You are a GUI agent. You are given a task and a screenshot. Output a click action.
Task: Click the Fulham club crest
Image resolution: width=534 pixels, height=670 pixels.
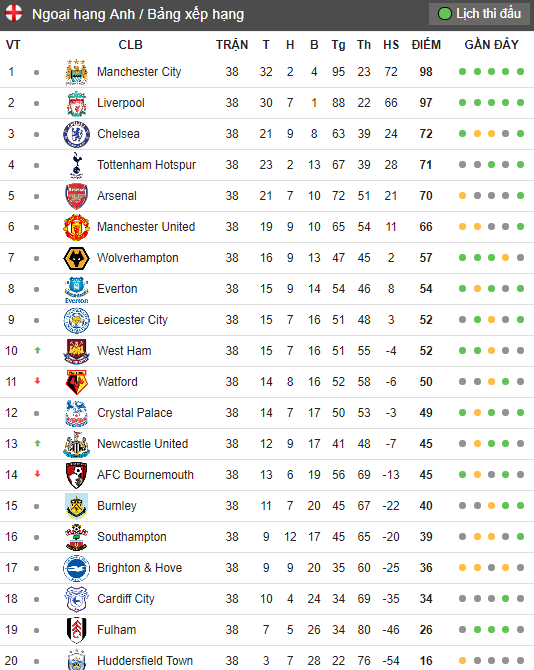click(x=76, y=630)
